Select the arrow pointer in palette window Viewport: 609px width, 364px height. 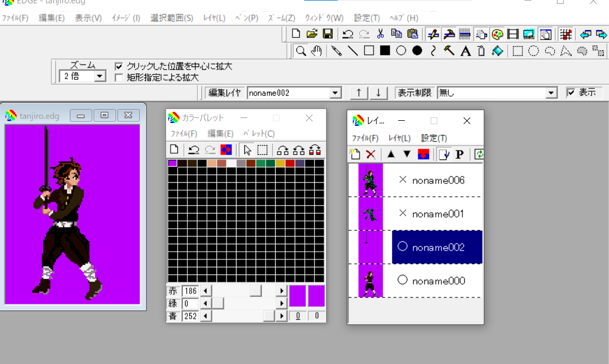coord(247,150)
